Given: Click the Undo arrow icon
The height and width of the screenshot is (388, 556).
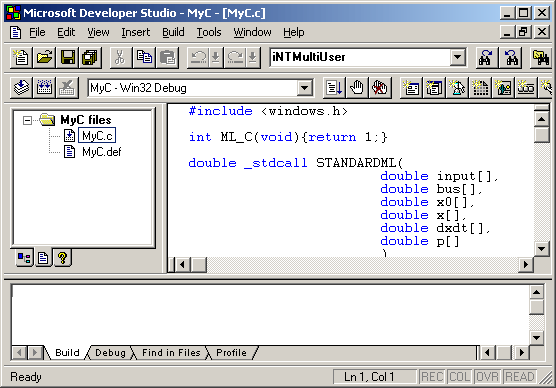Looking at the screenshot, I should click(198, 57).
